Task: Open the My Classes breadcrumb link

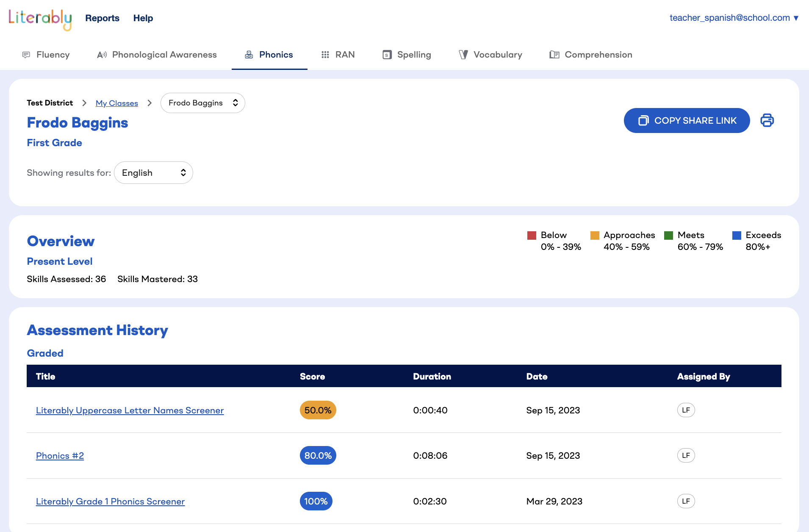Action: pos(117,103)
